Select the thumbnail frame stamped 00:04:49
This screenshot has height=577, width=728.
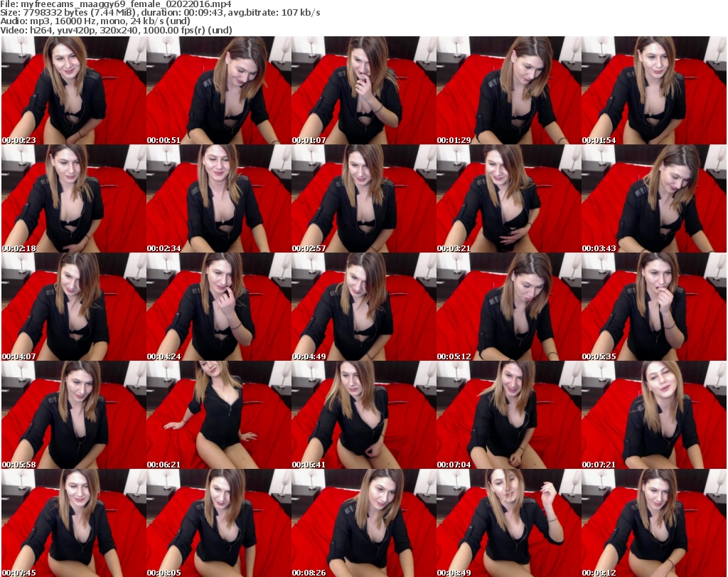(x=363, y=307)
